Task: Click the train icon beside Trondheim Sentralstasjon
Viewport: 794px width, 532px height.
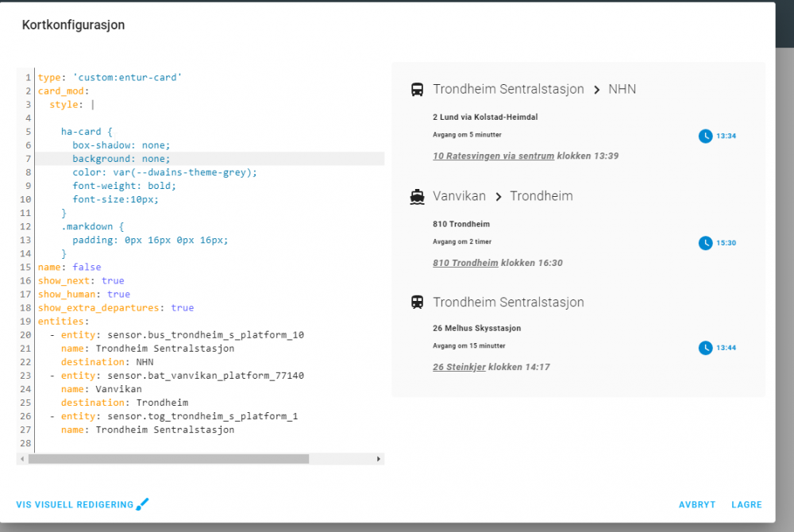Action: click(x=417, y=303)
